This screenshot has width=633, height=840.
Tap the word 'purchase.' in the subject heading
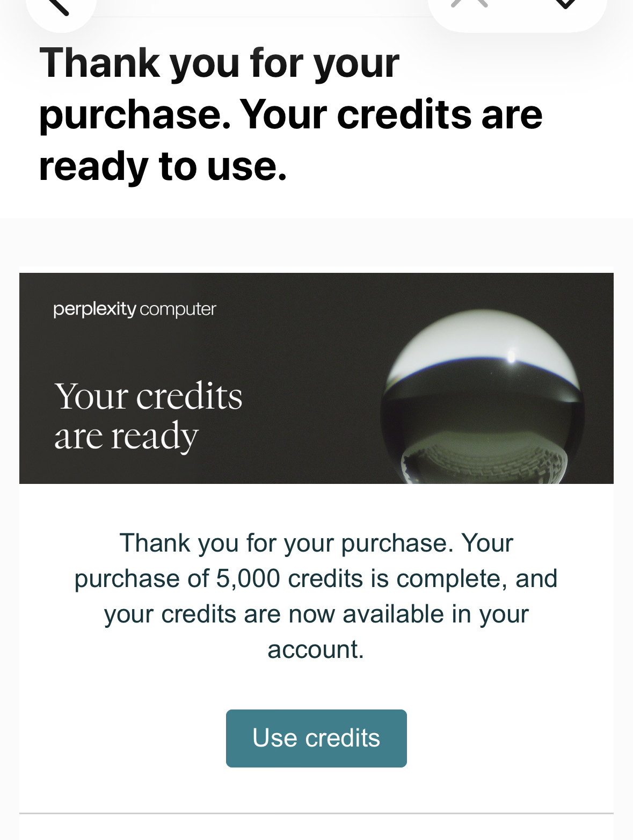coord(135,115)
